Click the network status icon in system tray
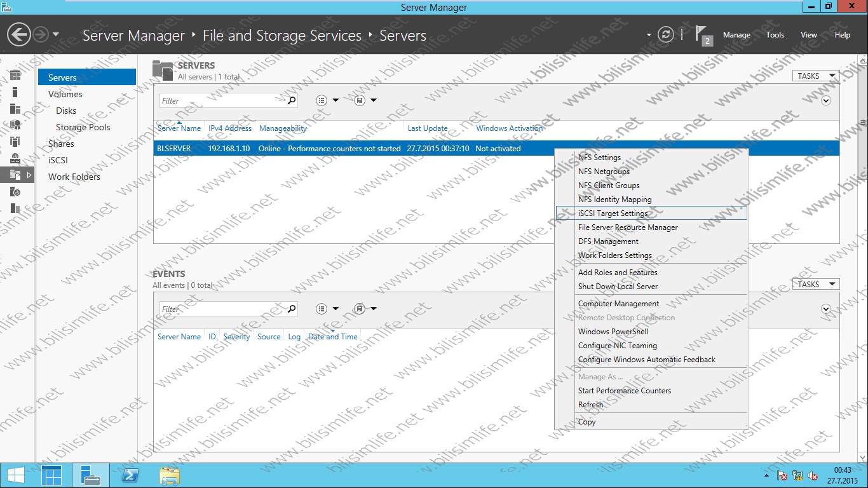The width and height of the screenshot is (868, 488). click(x=797, y=475)
